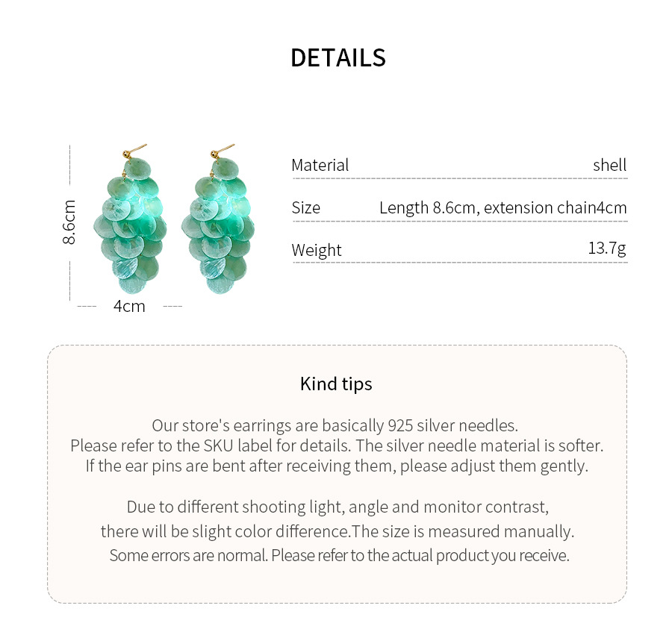Click the 4cm width measurement label

coord(129,306)
